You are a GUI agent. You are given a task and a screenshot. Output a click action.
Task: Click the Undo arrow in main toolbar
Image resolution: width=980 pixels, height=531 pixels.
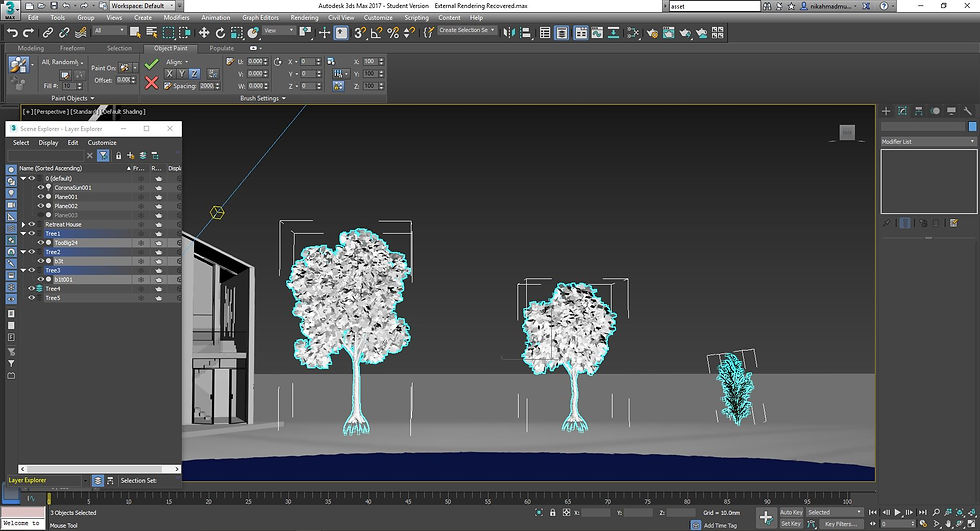12,32
